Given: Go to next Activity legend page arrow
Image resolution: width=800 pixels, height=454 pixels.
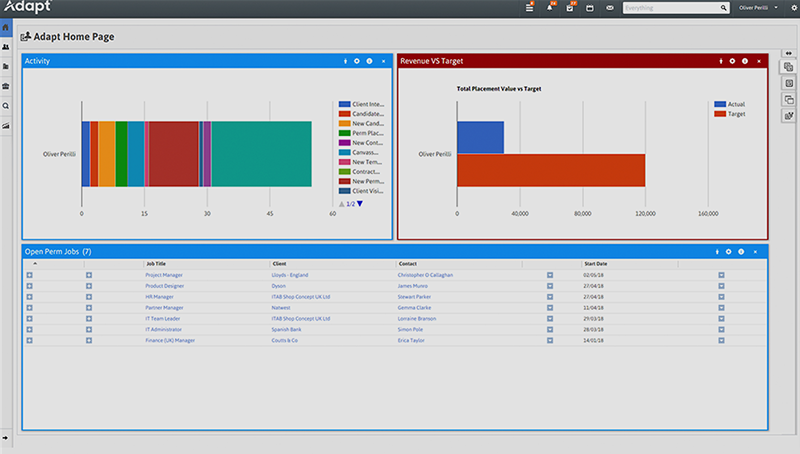Looking at the screenshot, I should click(x=359, y=203).
